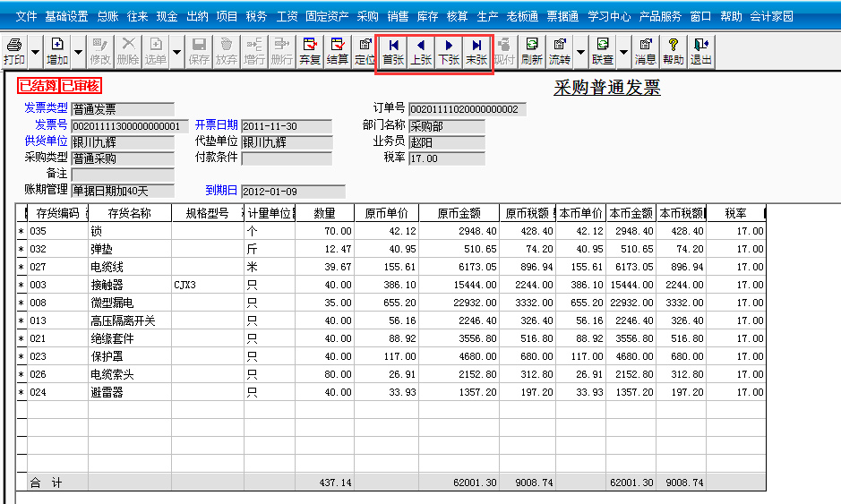Click the 到期日 label link
The height and width of the screenshot is (504, 841).
[221, 191]
